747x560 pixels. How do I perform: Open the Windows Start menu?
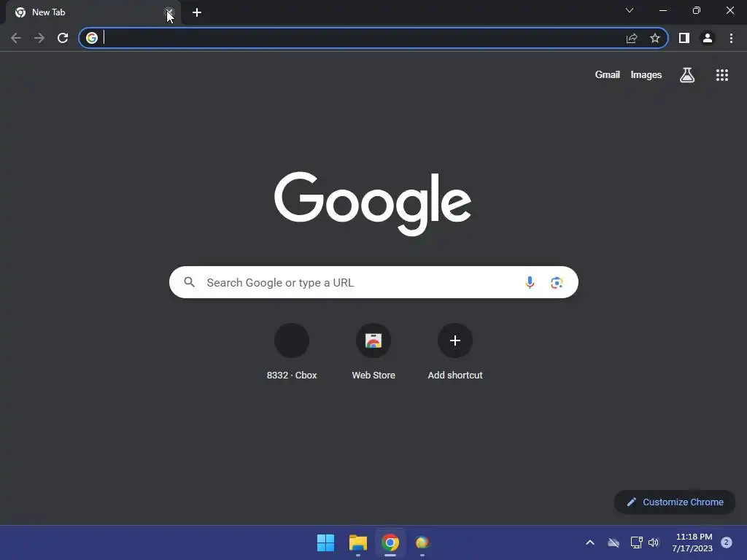(326, 542)
